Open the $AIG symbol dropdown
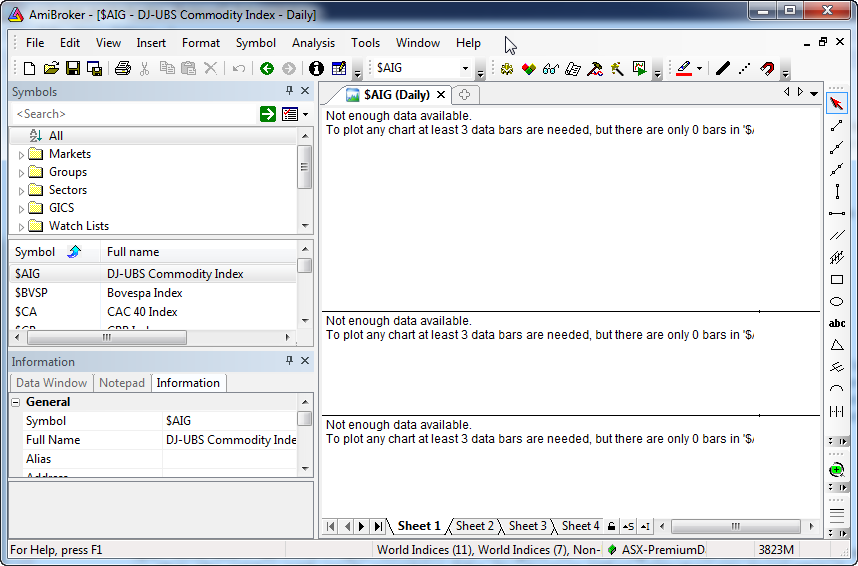 pyautogui.click(x=465, y=68)
